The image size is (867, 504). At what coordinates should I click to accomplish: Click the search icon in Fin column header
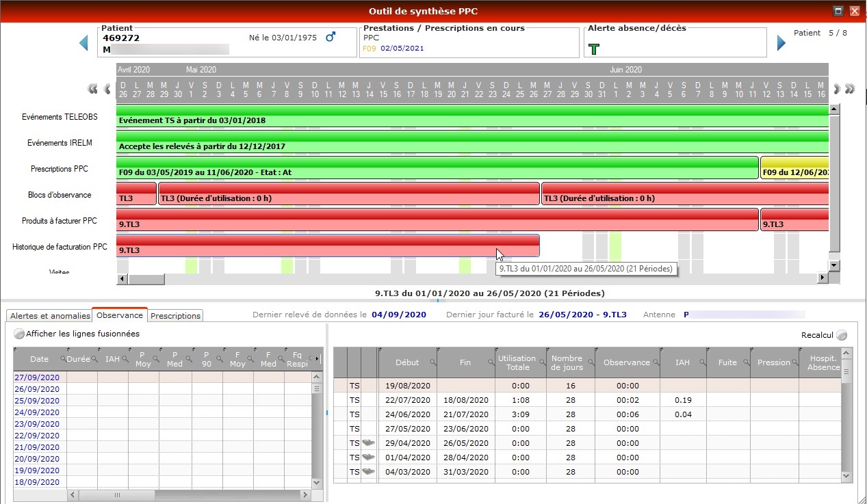pos(490,362)
